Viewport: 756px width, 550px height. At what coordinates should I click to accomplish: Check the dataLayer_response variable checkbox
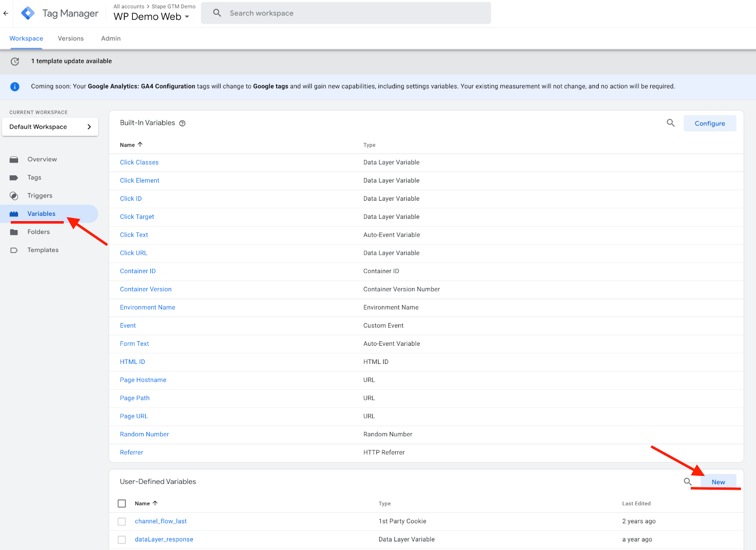121,539
